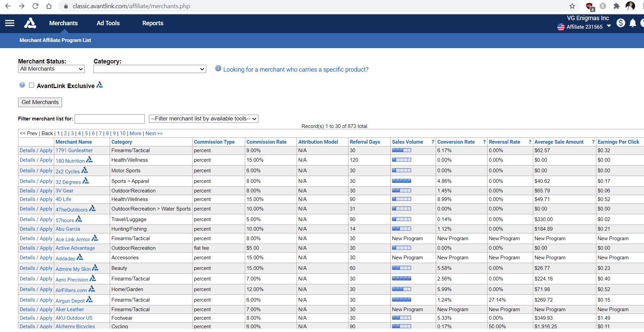The width and height of the screenshot is (644, 332).
Task: Open the Abu Garcia merchant link
Action: coord(68,229)
